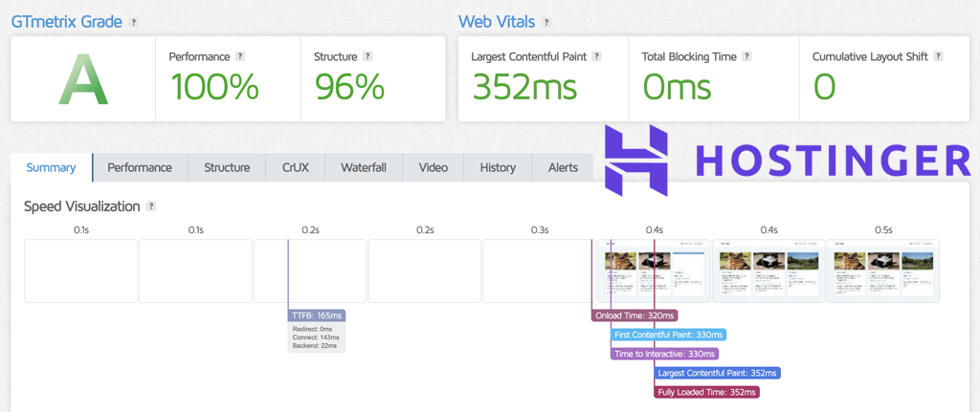Viewport: 980px width, 412px height.
Task: Click help icon next to Performance
Action: pyautogui.click(x=240, y=56)
